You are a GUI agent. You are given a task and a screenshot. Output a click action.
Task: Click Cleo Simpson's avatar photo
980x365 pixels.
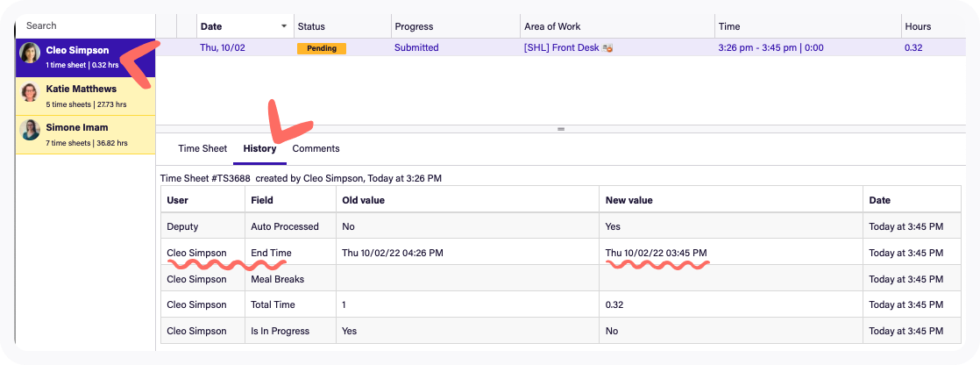point(30,54)
